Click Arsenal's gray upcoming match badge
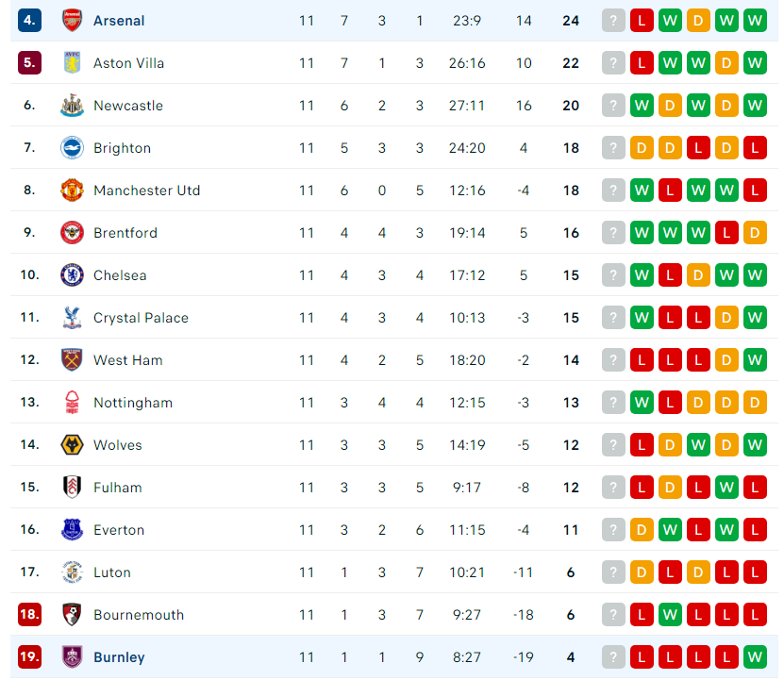The image size is (784, 680). tap(613, 21)
